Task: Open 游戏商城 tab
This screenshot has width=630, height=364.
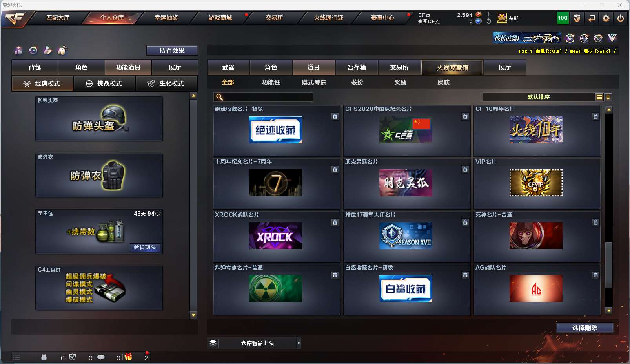Action: [220, 18]
